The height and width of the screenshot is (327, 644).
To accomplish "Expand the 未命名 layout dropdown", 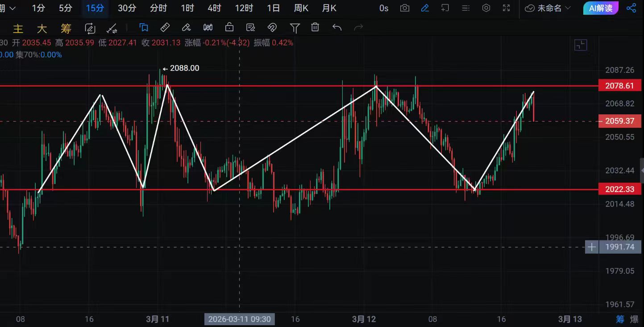I will coord(548,8).
